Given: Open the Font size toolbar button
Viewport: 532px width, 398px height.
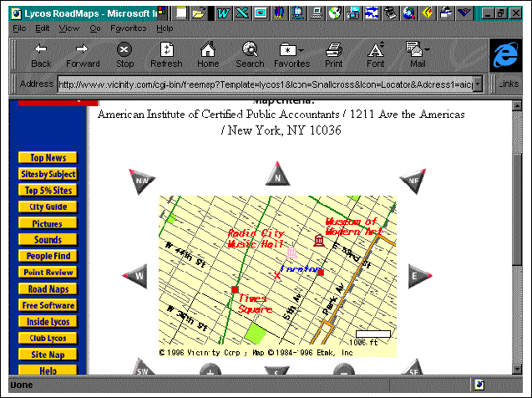Looking at the screenshot, I should 376,55.
